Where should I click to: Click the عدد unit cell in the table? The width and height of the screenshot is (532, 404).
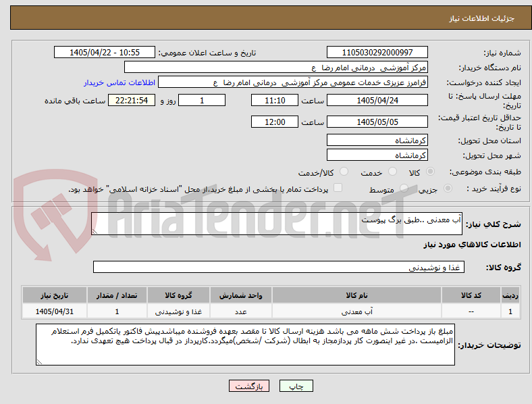[240, 311]
